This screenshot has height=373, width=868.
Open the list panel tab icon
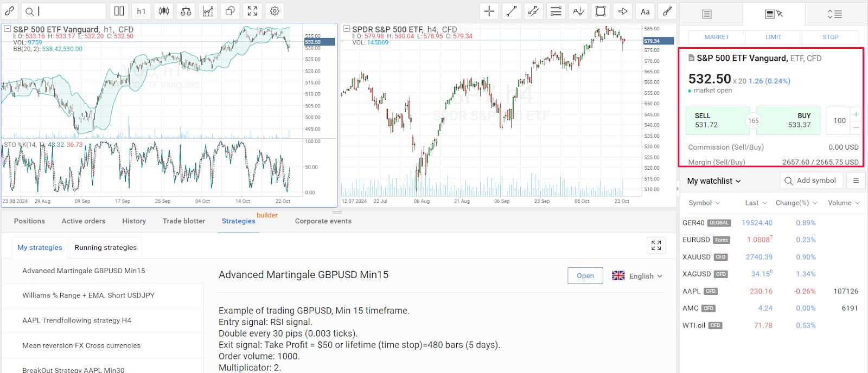pyautogui.click(x=707, y=14)
